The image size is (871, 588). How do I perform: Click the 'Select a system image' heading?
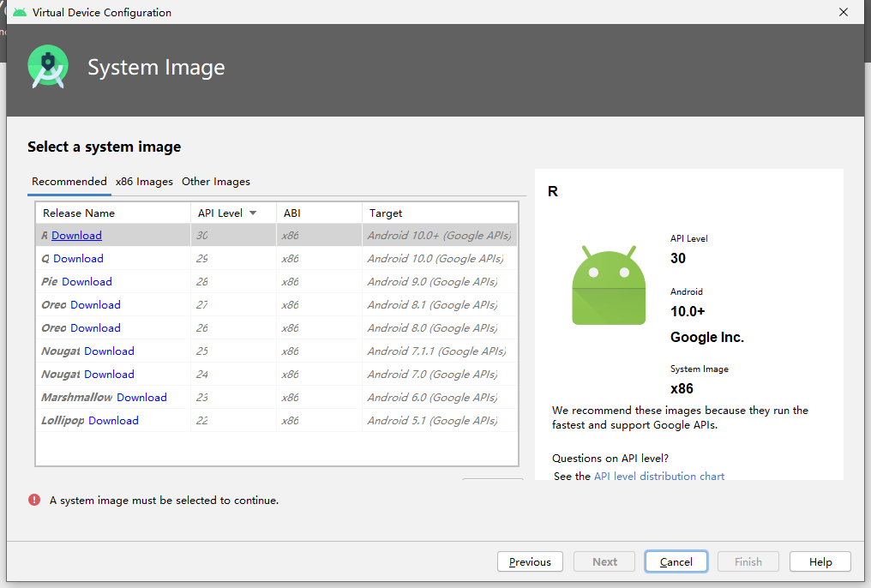coord(105,147)
